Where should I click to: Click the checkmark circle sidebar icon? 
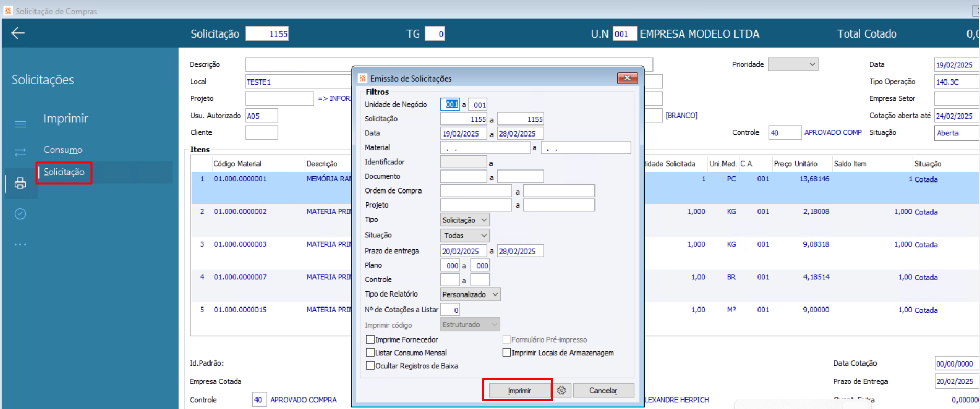click(20, 214)
